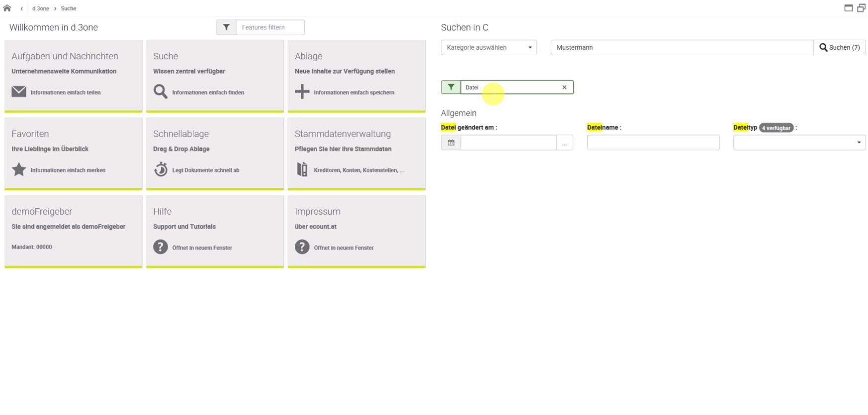This screenshot has width=868, height=415.
Task: Click the Suchen (7) button
Action: (840, 47)
